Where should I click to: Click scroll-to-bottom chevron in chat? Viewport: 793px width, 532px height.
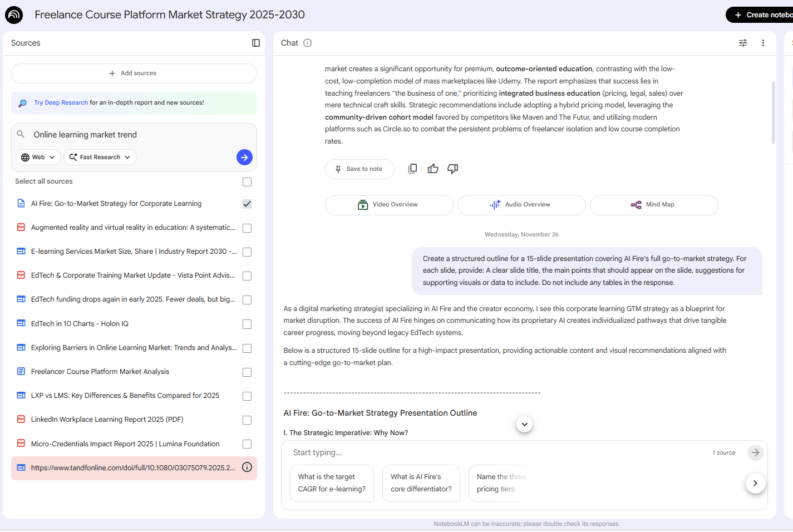[x=524, y=424]
